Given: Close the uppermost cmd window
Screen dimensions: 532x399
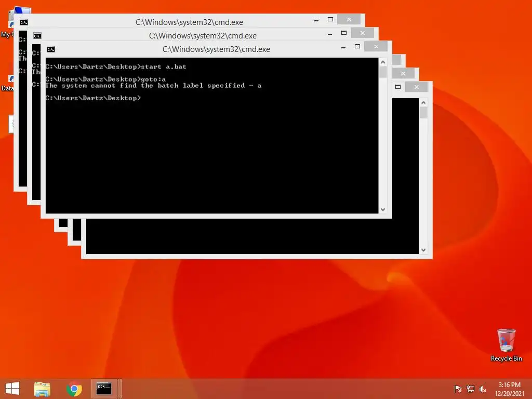Looking at the screenshot, I should coord(349,19).
